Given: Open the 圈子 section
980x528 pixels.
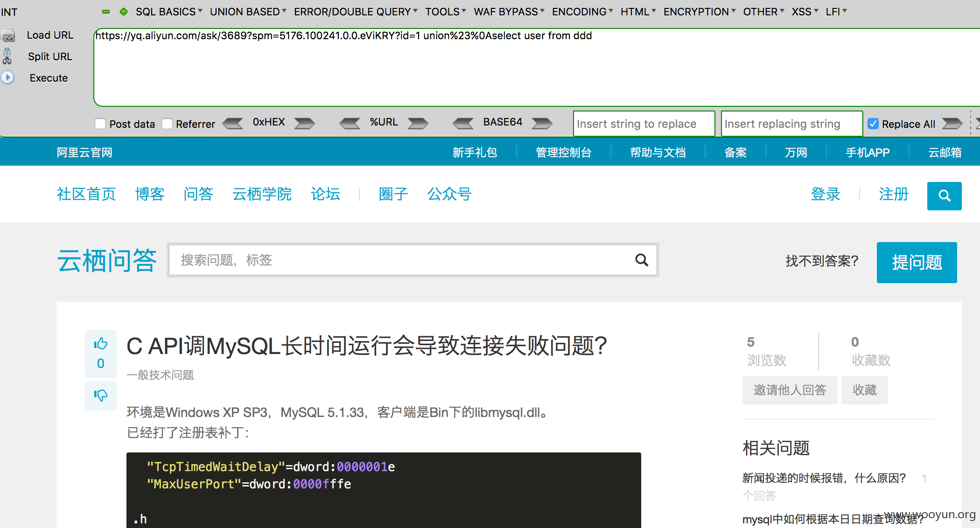Looking at the screenshot, I should pyautogui.click(x=393, y=194).
